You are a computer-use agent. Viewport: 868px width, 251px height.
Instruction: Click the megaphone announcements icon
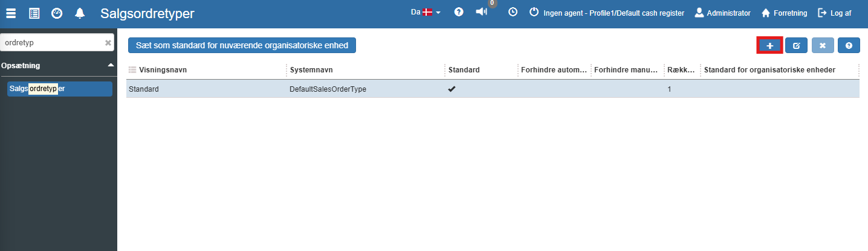coord(481,12)
